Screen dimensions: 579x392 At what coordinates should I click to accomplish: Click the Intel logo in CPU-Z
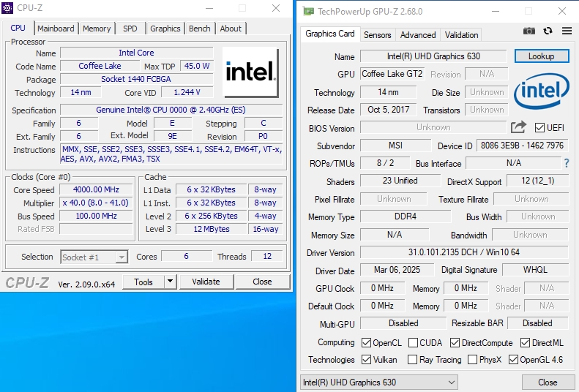(251, 72)
